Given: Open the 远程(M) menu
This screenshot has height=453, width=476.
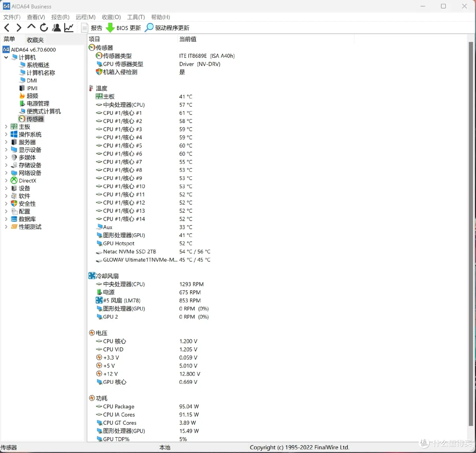Looking at the screenshot, I should pos(86,17).
